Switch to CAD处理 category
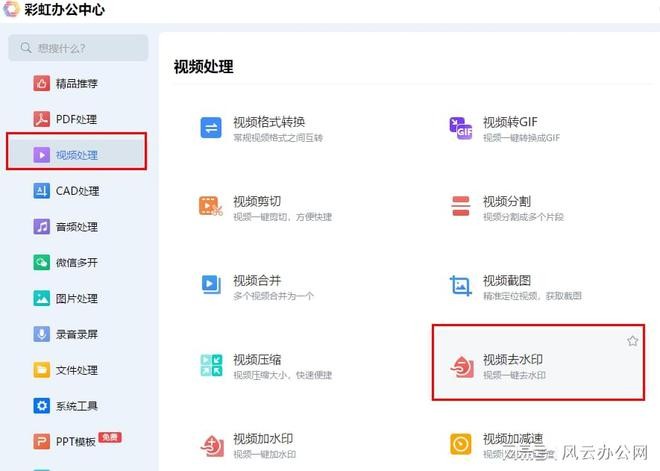This screenshot has width=660, height=471. point(77,191)
